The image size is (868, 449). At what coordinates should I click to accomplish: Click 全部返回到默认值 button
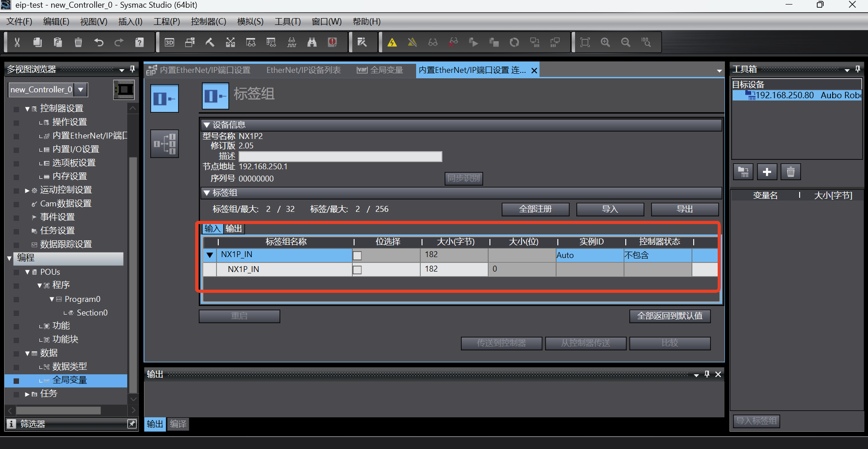670,316
